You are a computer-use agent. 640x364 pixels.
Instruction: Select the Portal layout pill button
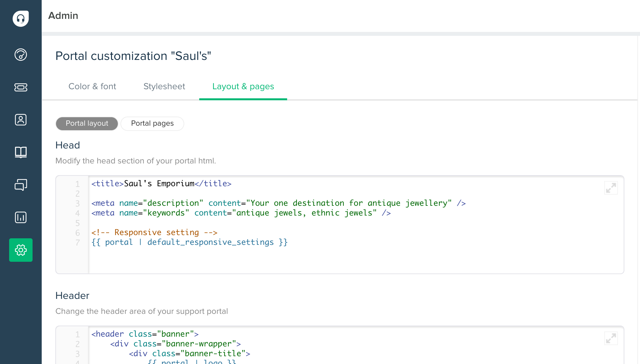point(87,123)
